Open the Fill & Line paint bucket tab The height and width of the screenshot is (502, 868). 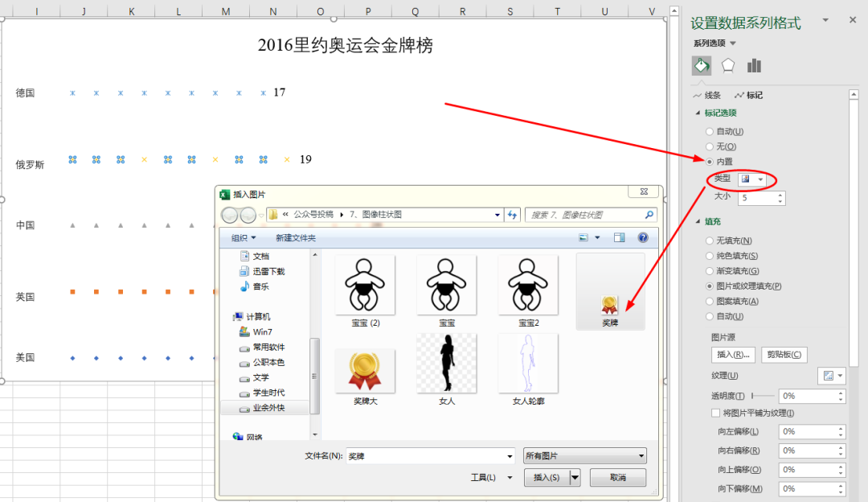click(x=702, y=66)
